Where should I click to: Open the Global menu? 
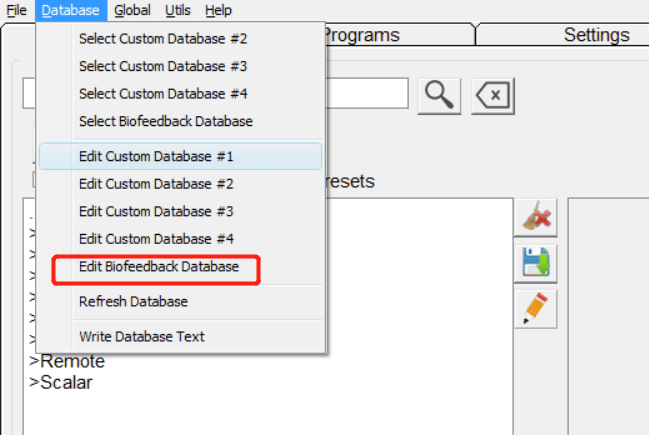[x=132, y=10]
